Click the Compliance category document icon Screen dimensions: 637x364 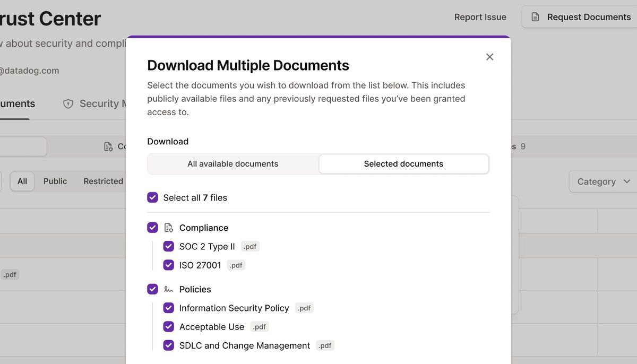[x=169, y=228]
